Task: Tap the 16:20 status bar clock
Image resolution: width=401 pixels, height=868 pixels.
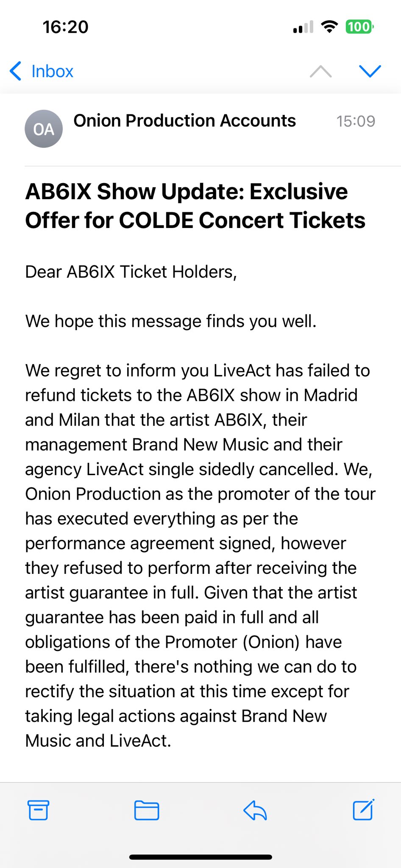Action: (65, 27)
